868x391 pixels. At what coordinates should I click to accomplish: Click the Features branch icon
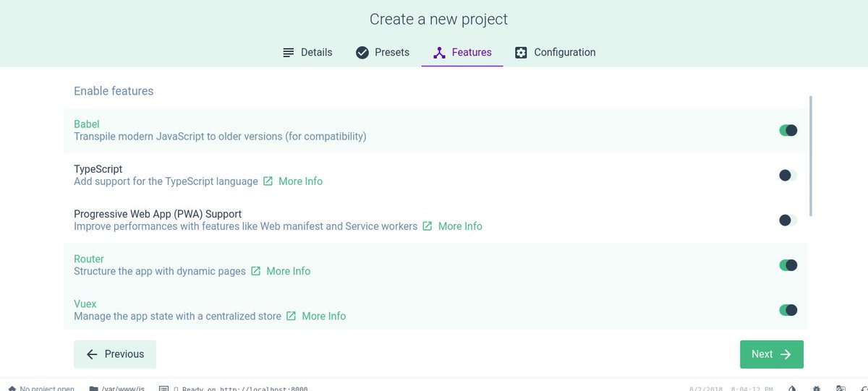pyautogui.click(x=439, y=53)
